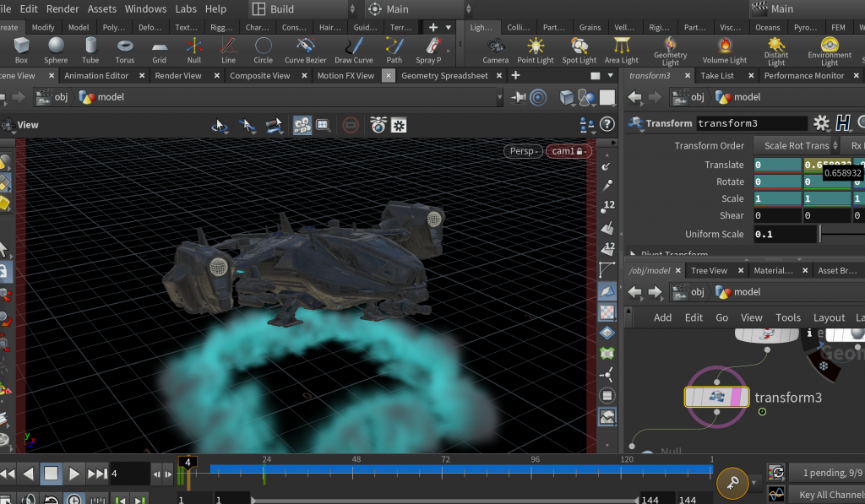The width and height of the screenshot is (865, 504).
Task: Toggle the pin icon in the scene view path bar
Action: 519,97
